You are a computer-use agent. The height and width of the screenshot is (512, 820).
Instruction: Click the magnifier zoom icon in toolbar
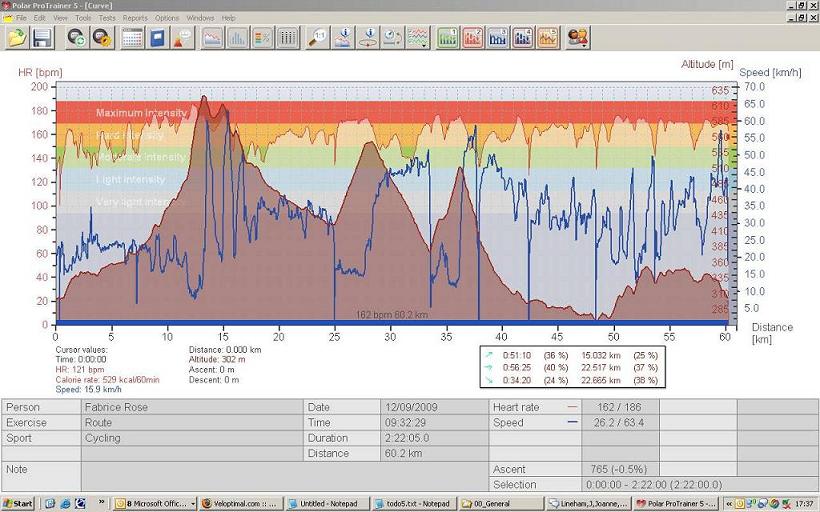[318, 38]
